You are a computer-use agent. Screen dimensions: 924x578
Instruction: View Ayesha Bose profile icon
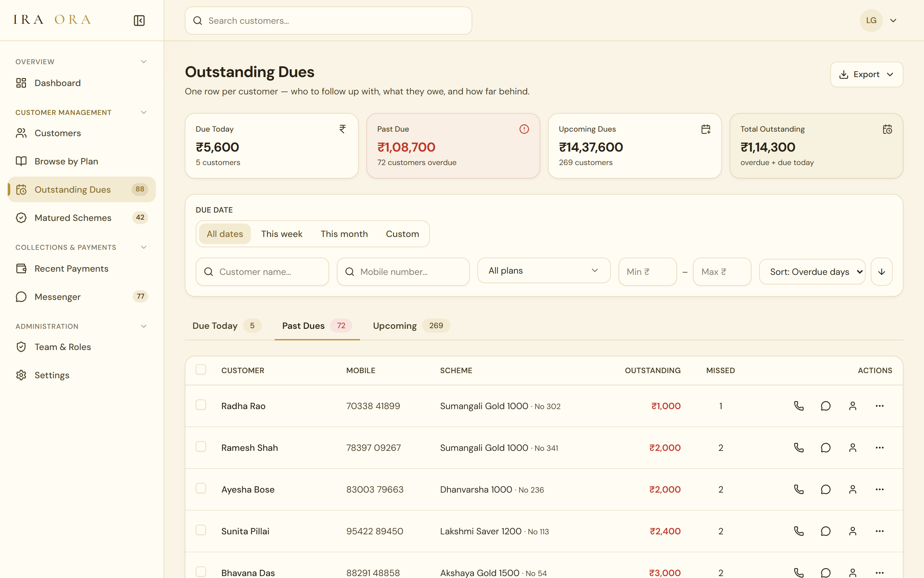pyautogui.click(x=852, y=489)
